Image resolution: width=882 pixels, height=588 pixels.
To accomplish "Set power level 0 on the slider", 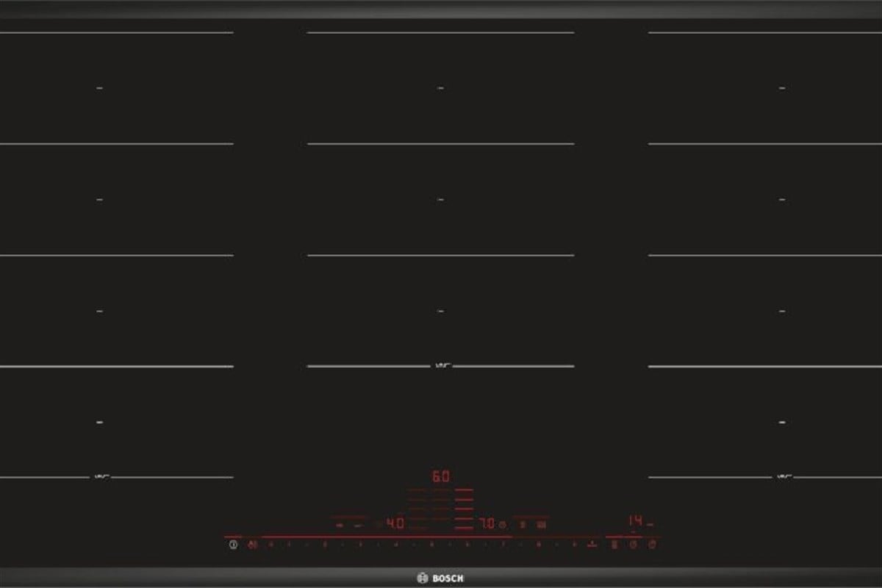I will pyautogui.click(x=270, y=545).
